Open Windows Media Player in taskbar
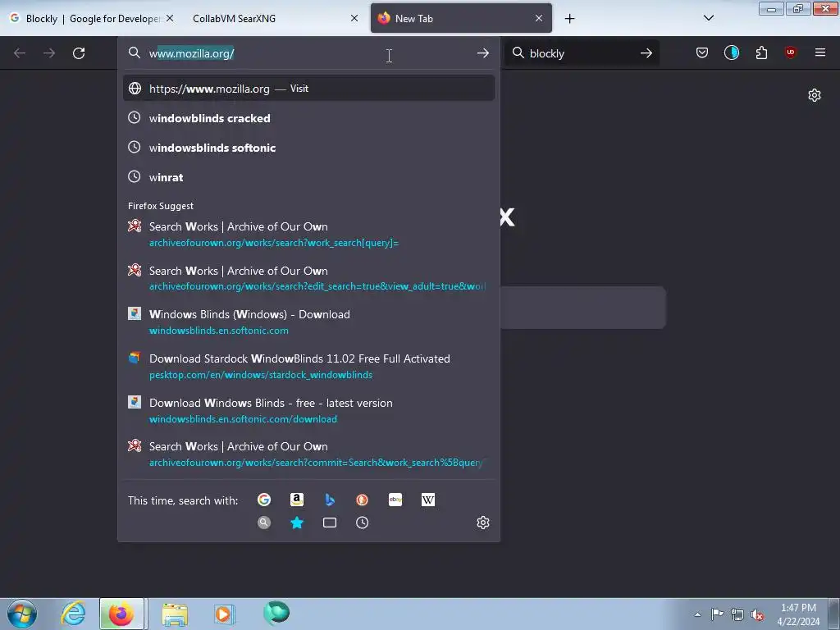The image size is (840, 630). coord(223,614)
